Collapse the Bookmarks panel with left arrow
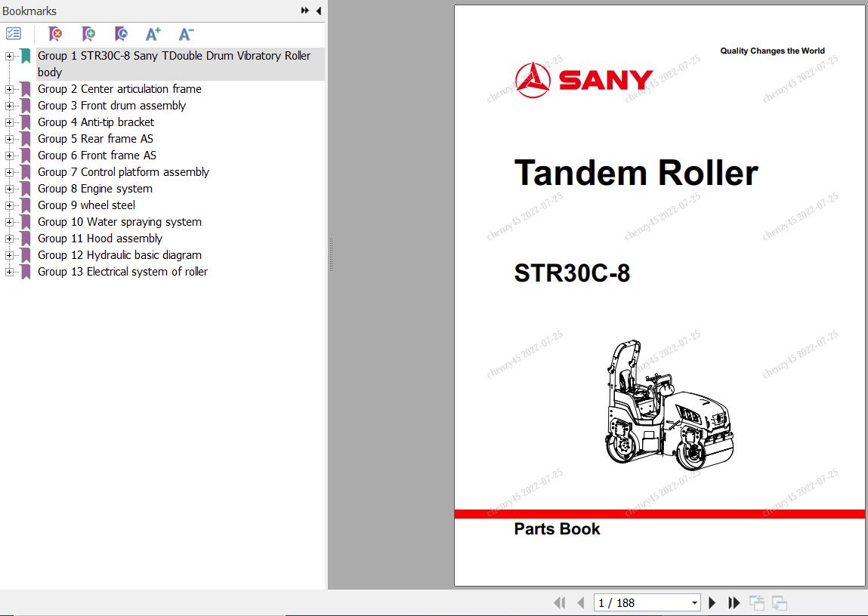868x616 pixels. pos(319,11)
